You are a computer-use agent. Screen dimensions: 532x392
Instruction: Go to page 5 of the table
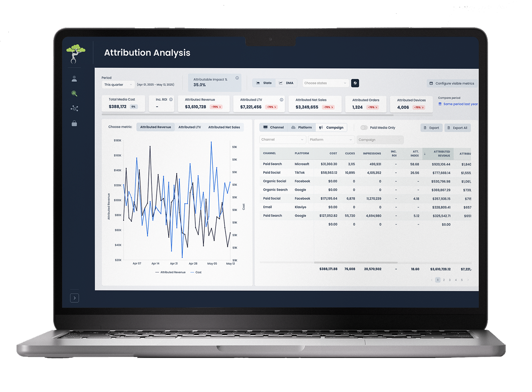(x=462, y=280)
